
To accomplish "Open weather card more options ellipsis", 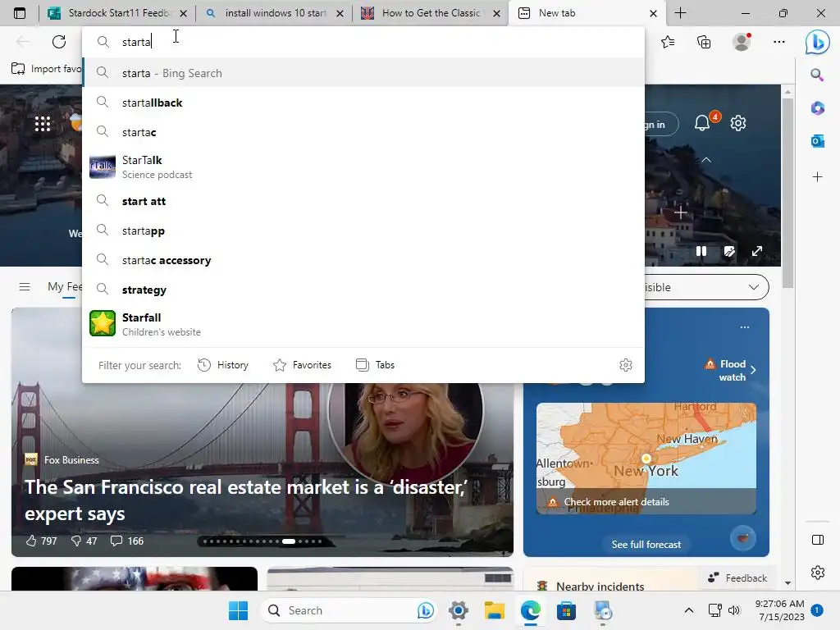I will (745, 326).
